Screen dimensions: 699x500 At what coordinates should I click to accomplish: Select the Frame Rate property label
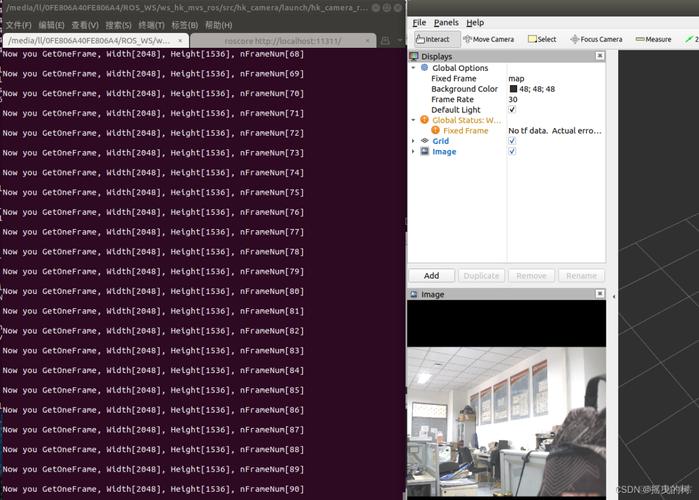pyautogui.click(x=452, y=99)
